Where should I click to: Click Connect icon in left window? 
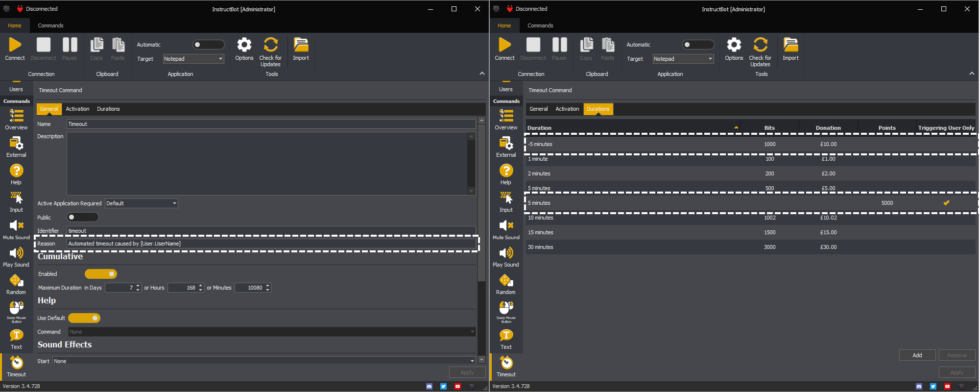tap(15, 45)
